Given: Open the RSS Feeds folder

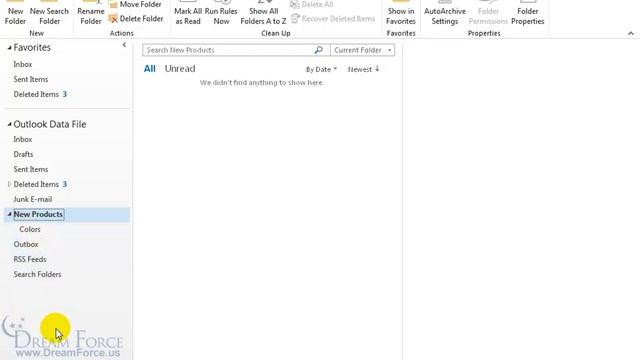Looking at the screenshot, I should coord(30,260).
